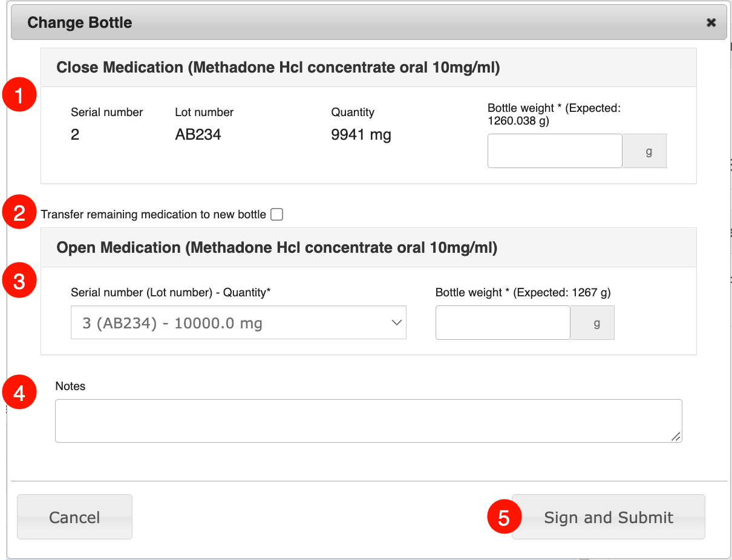Click the serial number value 2
This screenshot has height=560, width=732.
coord(75,134)
